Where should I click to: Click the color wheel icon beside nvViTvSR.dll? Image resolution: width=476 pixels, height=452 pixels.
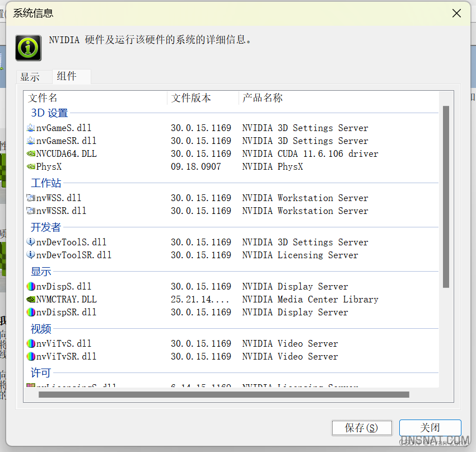click(x=31, y=356)
